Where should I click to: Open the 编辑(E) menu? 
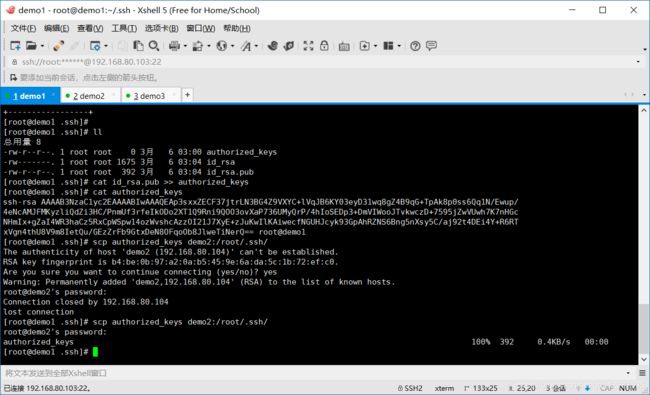coord(56,28)
